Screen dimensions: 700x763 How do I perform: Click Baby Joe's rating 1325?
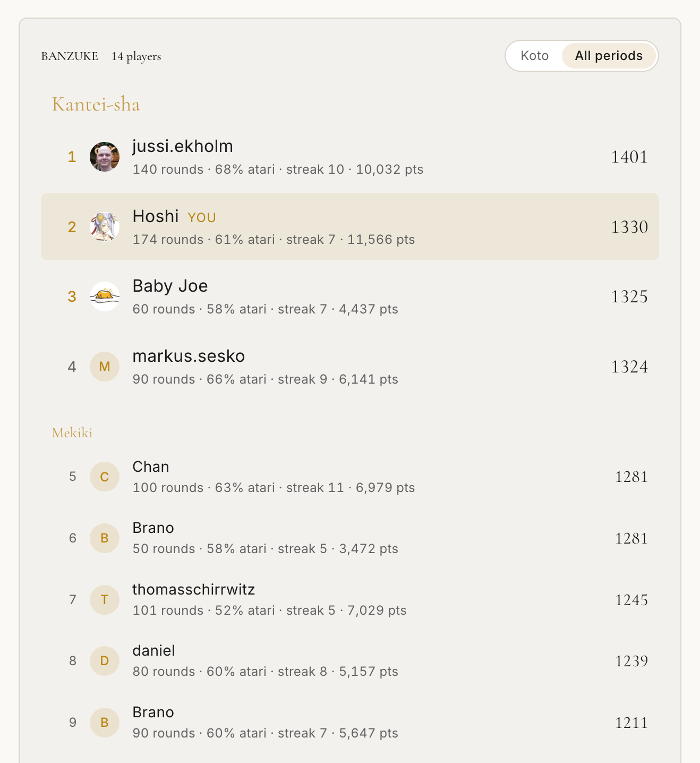coord(629,296)
